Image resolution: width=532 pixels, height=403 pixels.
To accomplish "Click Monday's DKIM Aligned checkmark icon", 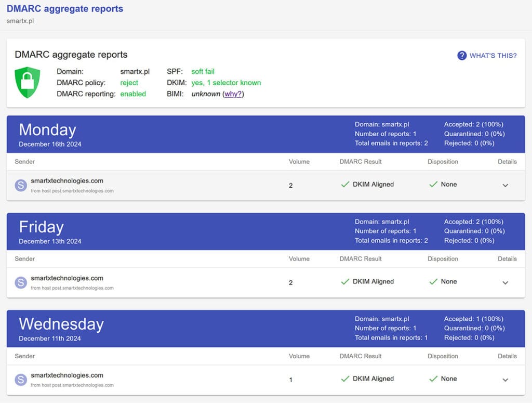I will tap(345, 185).
